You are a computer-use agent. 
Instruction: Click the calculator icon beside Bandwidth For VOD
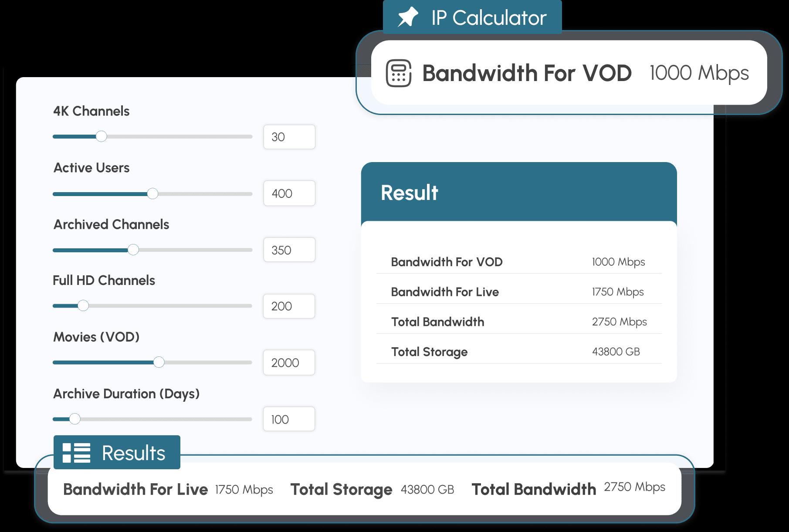click(x=398, y=73)
